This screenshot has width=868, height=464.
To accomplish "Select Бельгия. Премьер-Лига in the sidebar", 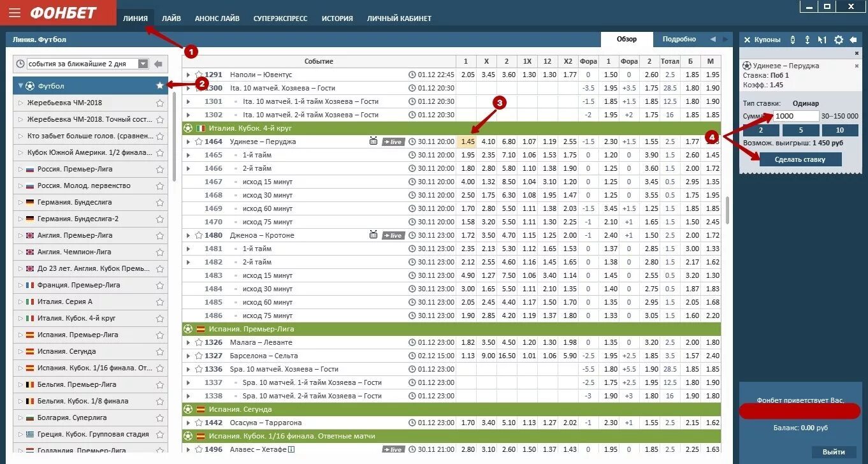I will tap(90, 384).
